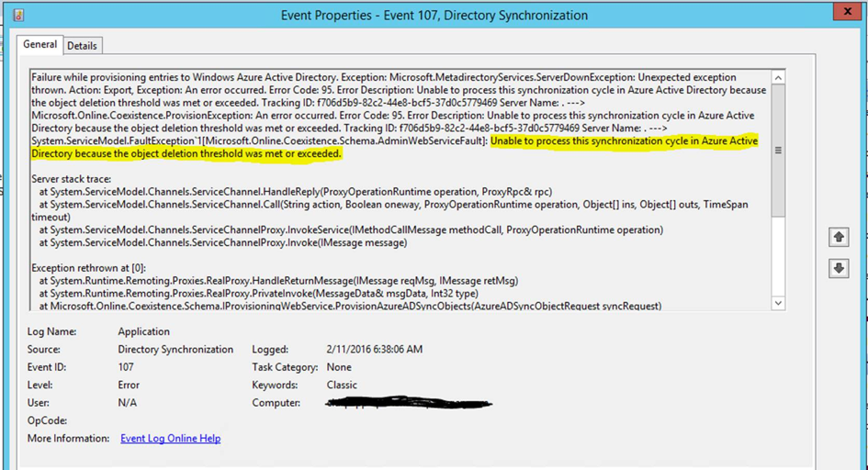Click the 'Log Name:' label
868x470 pixels.
(x=52, y=331)
